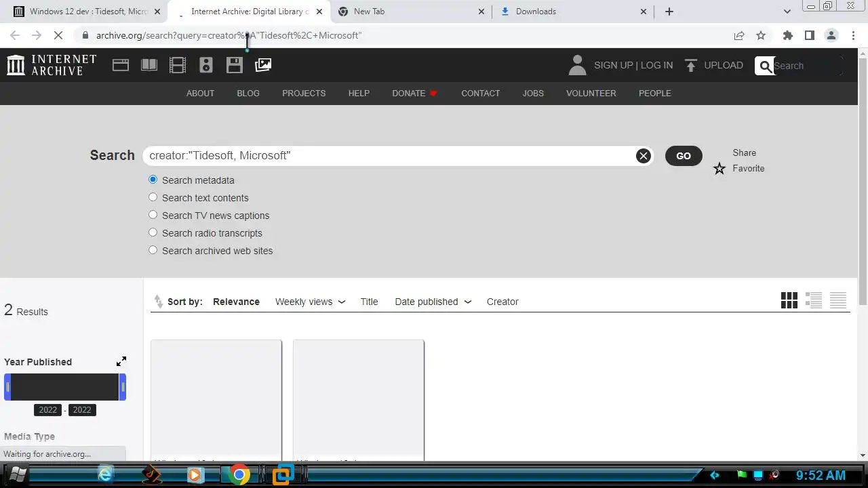The width and height of the screenshot is (868, 488).
Task: Clear the search query with the X
Action: pos(644,156)
